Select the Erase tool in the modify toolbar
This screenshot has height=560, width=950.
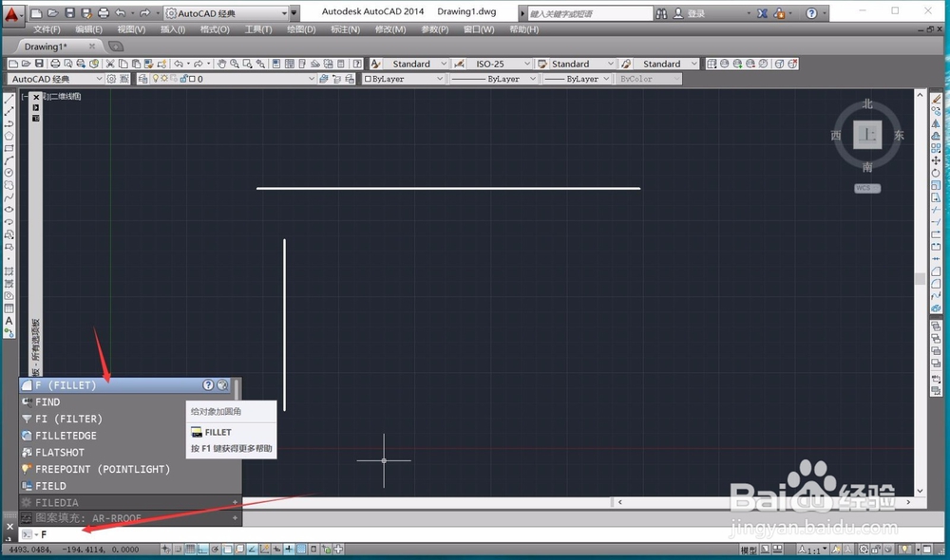(x=936, y=99)
